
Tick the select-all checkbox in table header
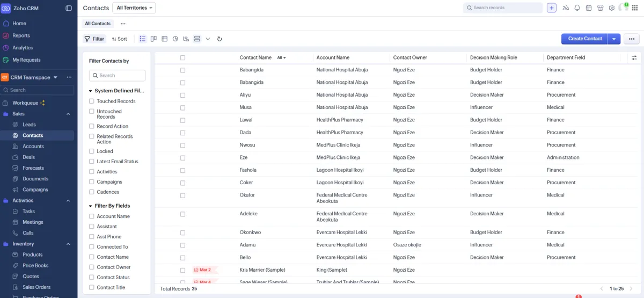[x=182, y=57]
